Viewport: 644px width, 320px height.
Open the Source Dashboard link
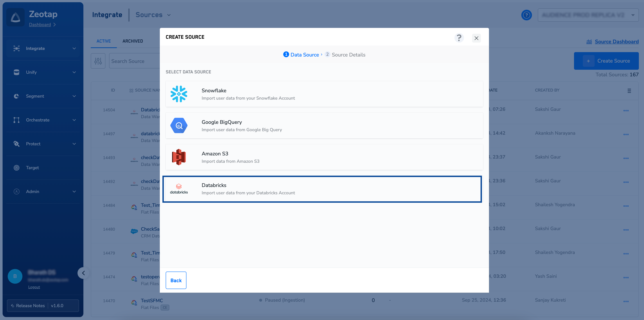[616, 42]
